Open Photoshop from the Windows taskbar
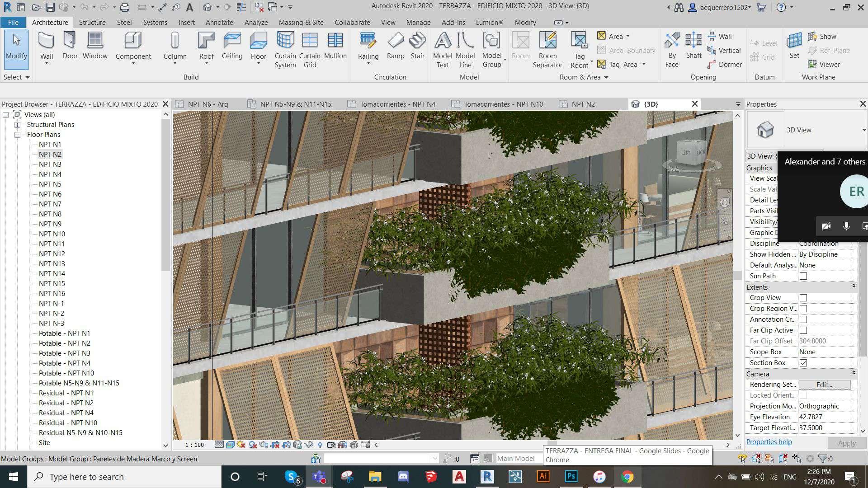Screen dimensions: 868x488 click(x=571, y=477)
